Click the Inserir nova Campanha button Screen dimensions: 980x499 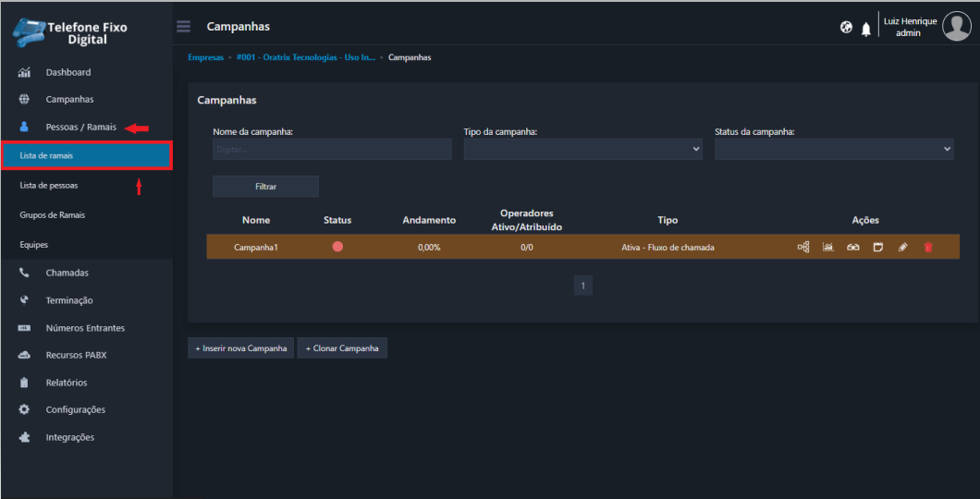tap(240, 348)
